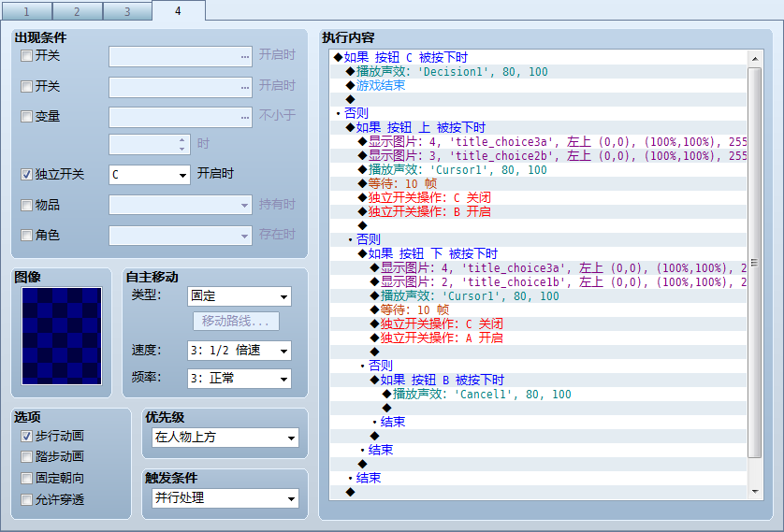This screenshot has height=532, width=784.
Task: Check the 固定朝向 option
Action: click(x=26, y=478)
